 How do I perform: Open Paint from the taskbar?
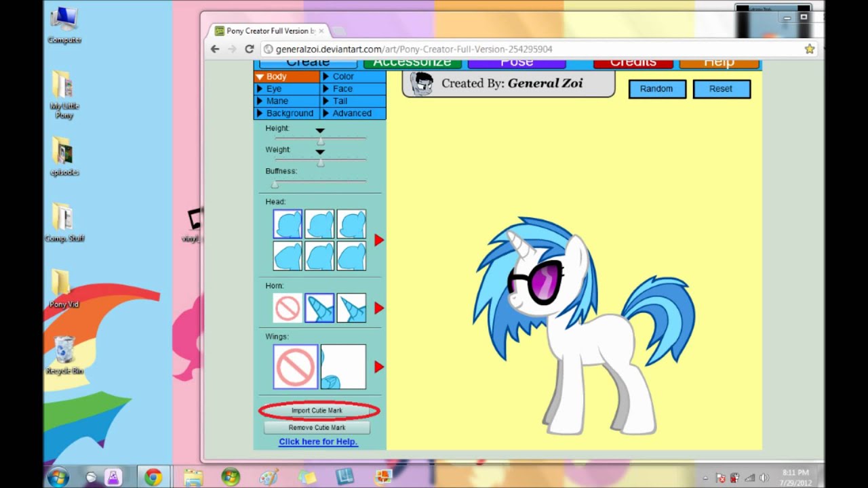(x=269, y=477)
